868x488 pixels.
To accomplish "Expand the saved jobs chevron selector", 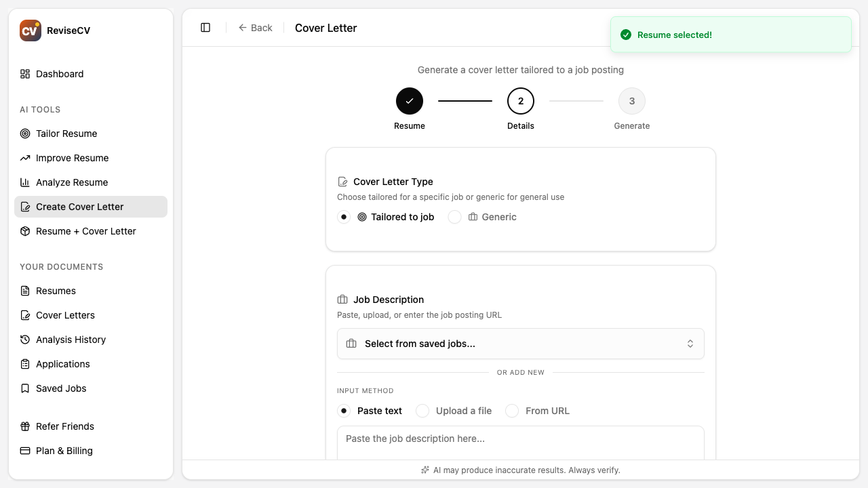I will tap(690, 344).
